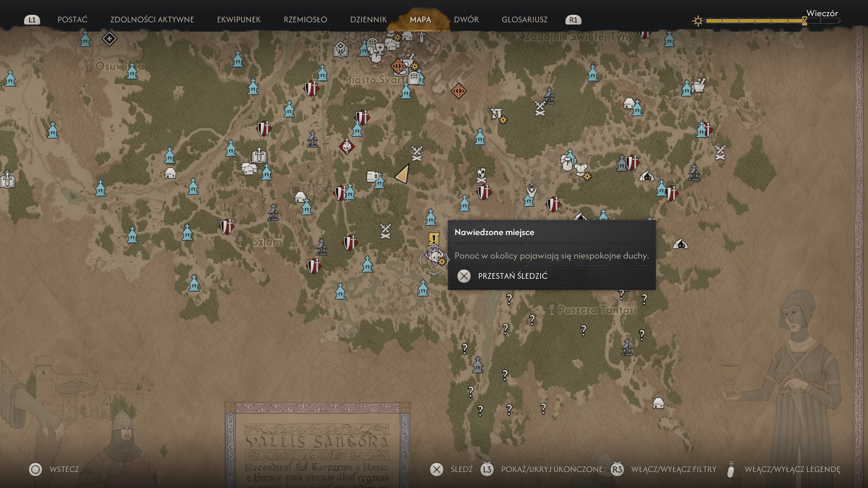Toggle WŁĄCZ/WYŁĄCZ LEGENDĘ map legend
The height and width of the screenshot is (488, 868).
(x=783, y=469)
